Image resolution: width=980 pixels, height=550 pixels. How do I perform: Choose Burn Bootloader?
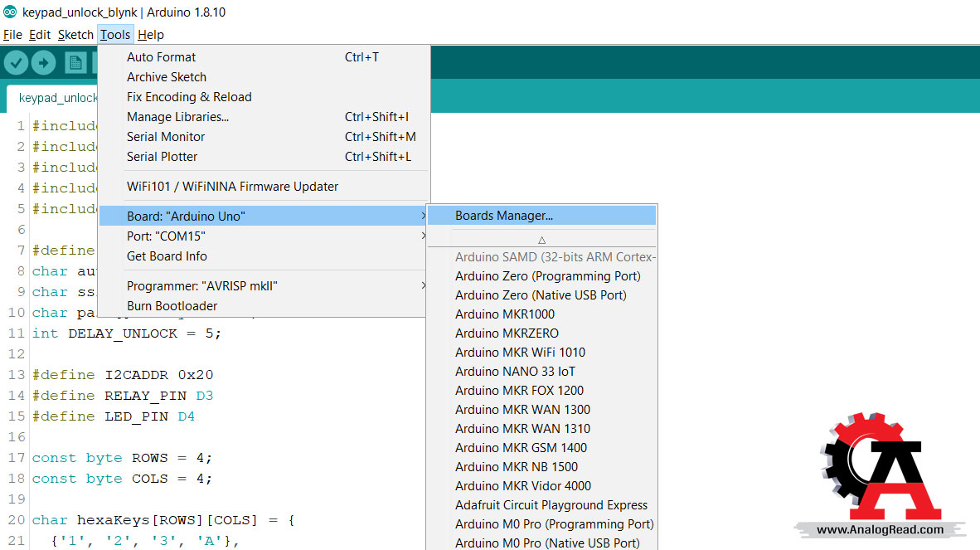264,305
